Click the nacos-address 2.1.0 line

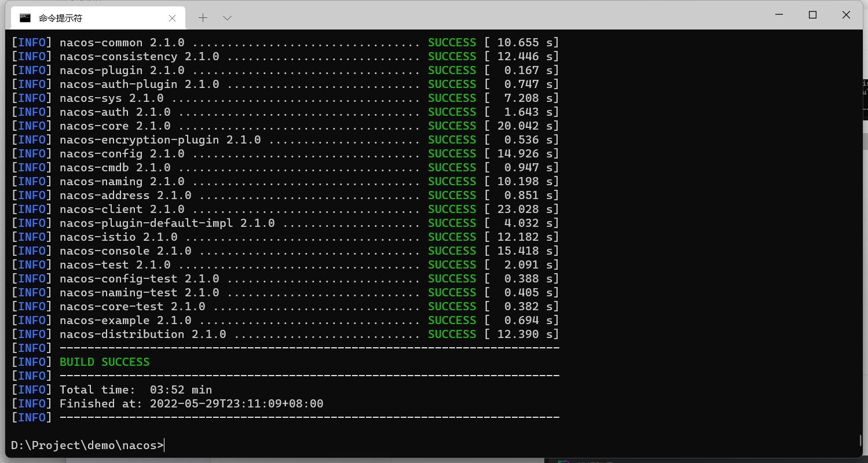pyautogui.click(x=285, y=195)
